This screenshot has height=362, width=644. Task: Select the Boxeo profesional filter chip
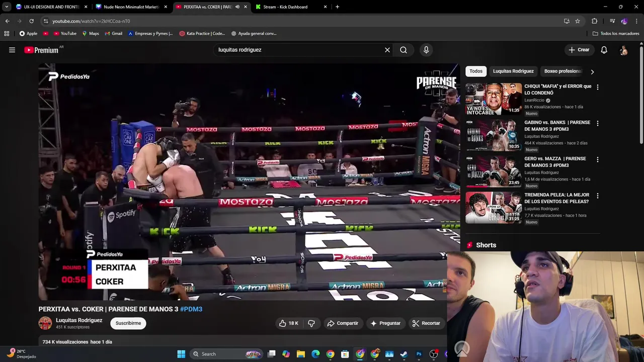coord(561,71)
